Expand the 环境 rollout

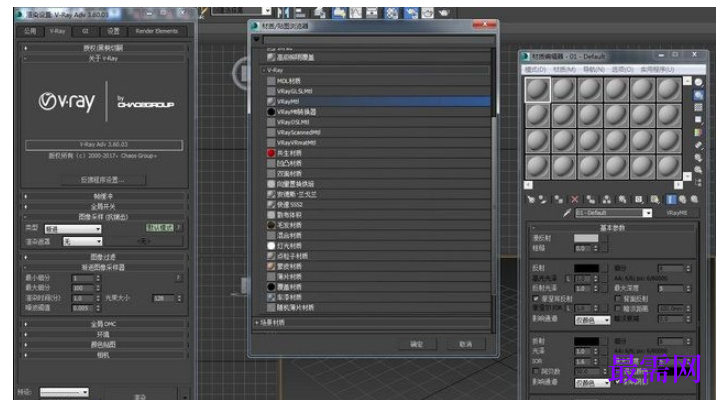coord(103,334)
